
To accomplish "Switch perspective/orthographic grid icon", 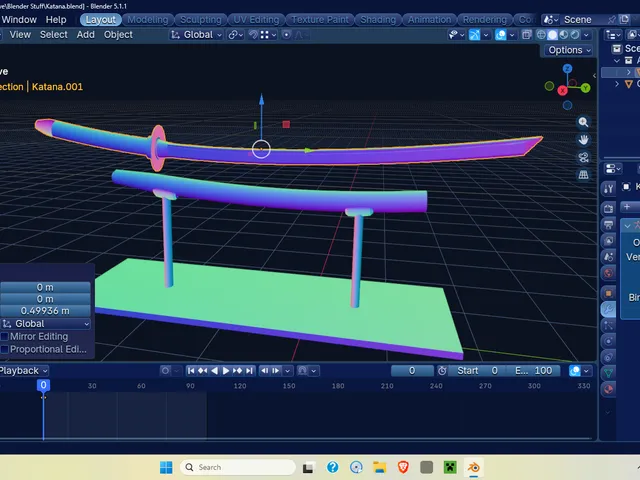I will (x=583, y=175).
